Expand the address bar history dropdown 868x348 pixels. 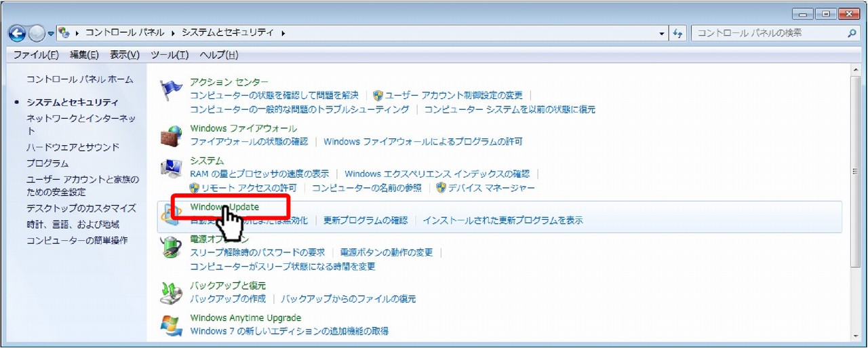coord(663,33)
